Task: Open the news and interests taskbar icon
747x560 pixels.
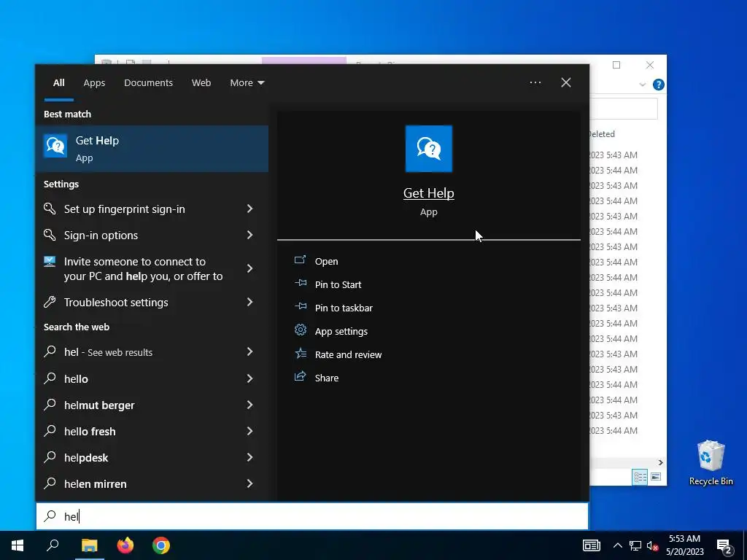Action: (592, 545)
